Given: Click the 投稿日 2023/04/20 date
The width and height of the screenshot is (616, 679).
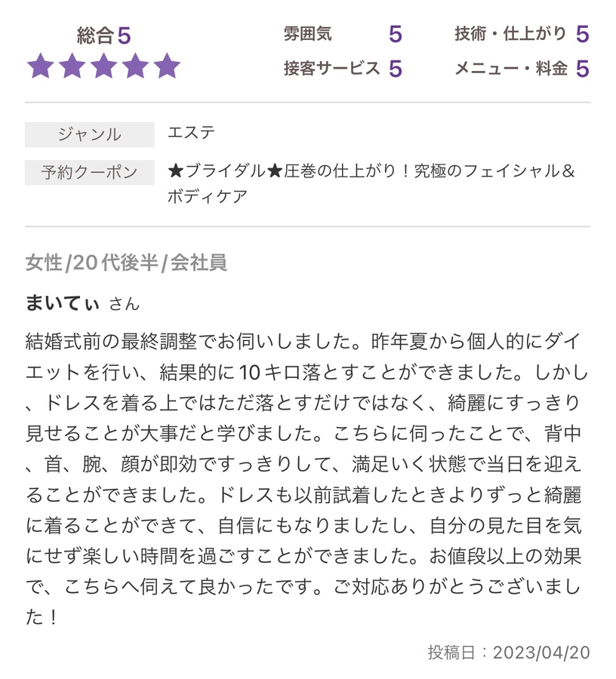Looking at the screenshot, I should 509,653.
